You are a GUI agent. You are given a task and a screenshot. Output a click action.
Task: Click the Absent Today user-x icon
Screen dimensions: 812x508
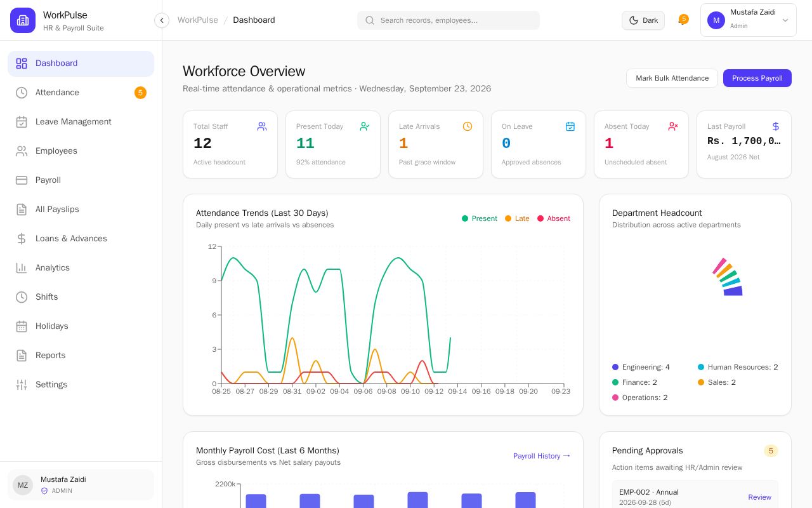(x=673, y=126)
